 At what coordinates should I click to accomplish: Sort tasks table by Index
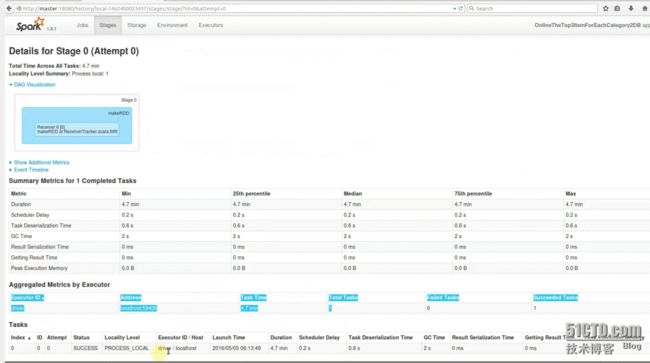pyautogui.click(x=20, y=338)
